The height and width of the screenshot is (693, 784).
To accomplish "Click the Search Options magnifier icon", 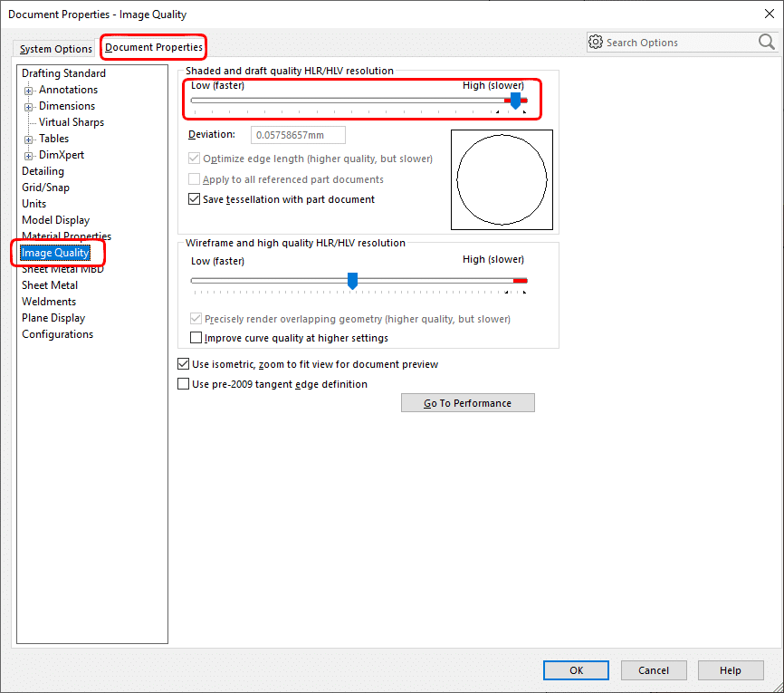I will point(766,42).
